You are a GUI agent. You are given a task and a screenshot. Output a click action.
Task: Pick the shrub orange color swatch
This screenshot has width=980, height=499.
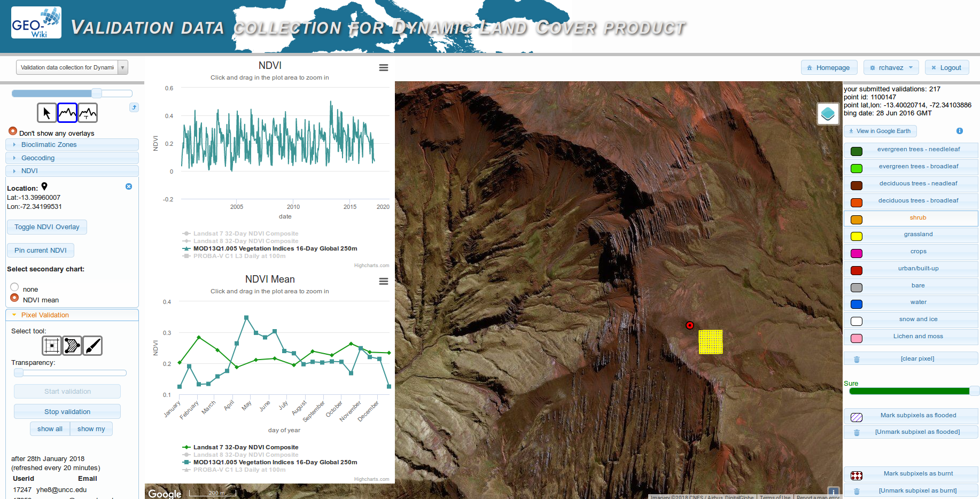(856, 220)
